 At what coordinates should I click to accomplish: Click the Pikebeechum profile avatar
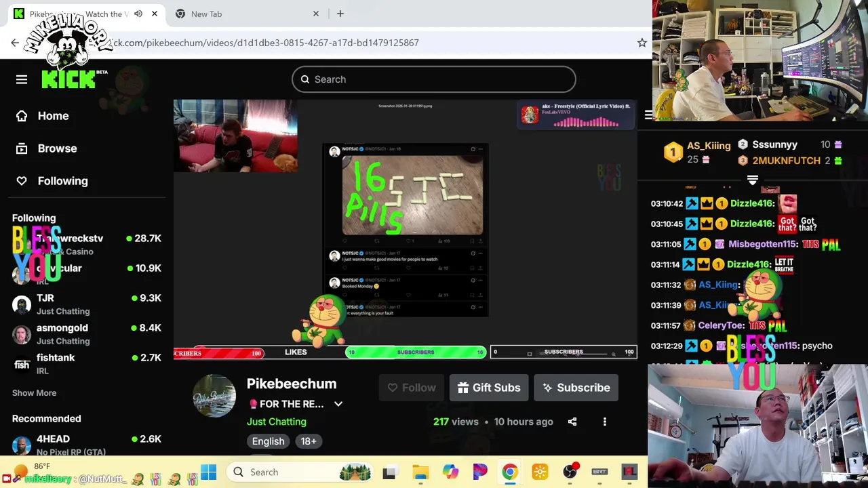tap(214, 396)
